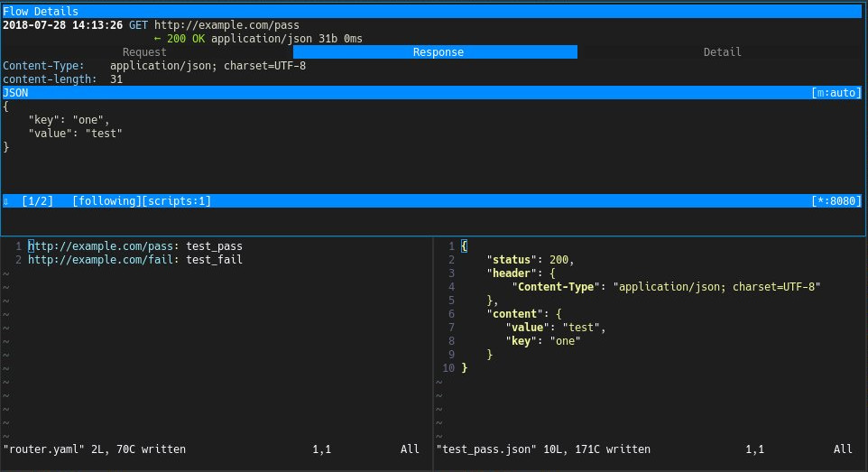Click the content-length value 31
Screen dimensions: 868x472
tap(116, 79)
